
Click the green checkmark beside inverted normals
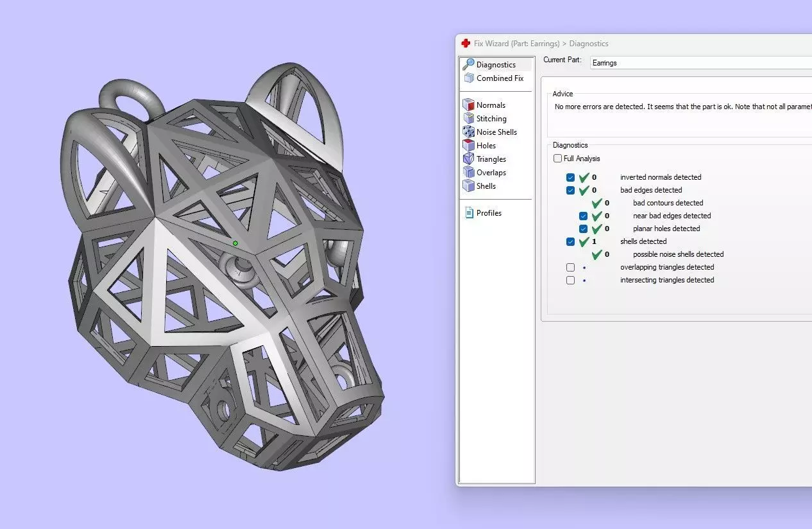(584, 177)
